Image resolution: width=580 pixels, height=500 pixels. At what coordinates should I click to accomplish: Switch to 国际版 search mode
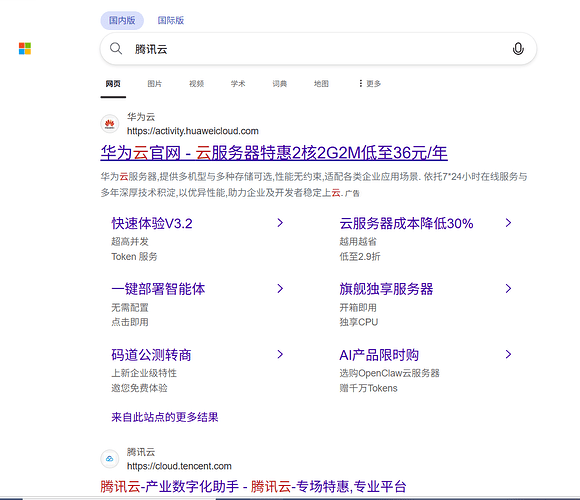pyautogui.click(x=171, y=20)
